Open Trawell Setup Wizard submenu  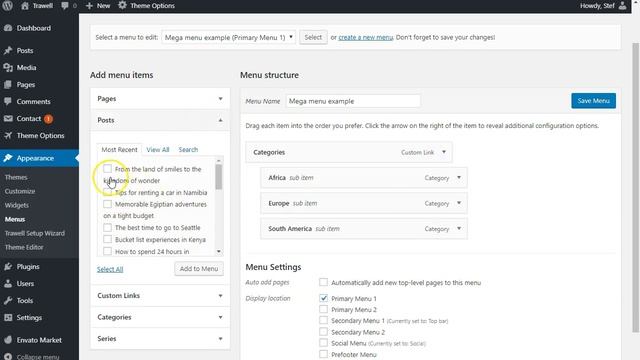[35, 233]
